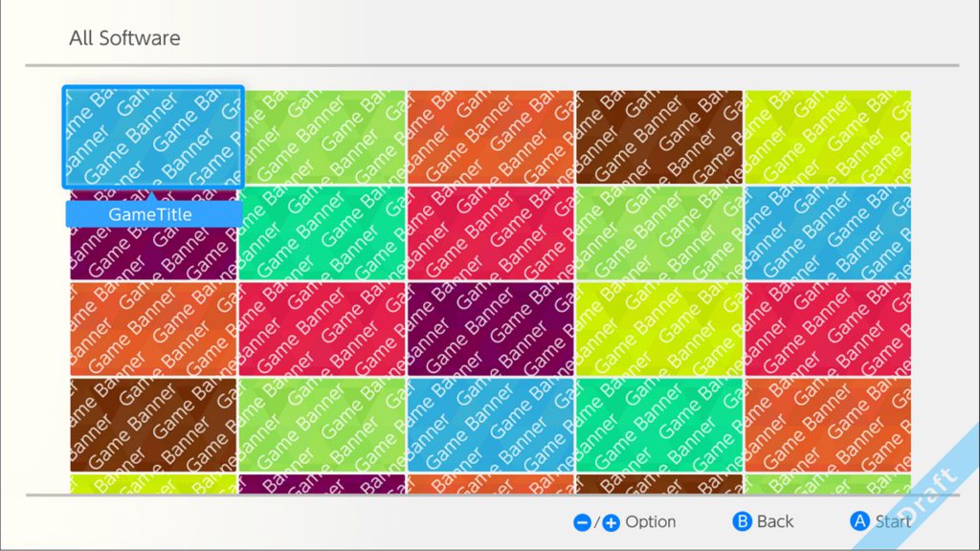Launch the game via Start label
The height and width of the screenshot is (551, 980).
coord(893,521)
